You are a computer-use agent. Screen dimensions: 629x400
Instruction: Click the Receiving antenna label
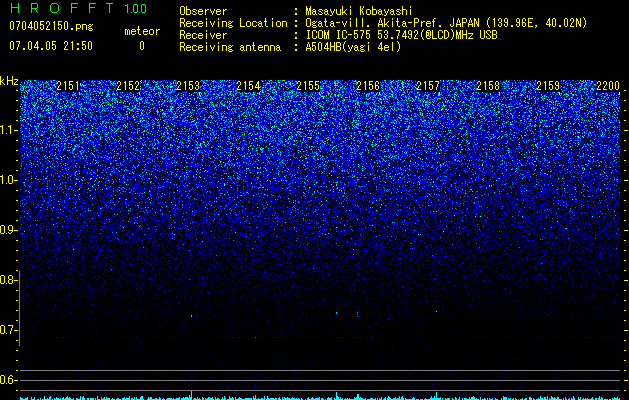pyautogui.click(x=230, y=47)
